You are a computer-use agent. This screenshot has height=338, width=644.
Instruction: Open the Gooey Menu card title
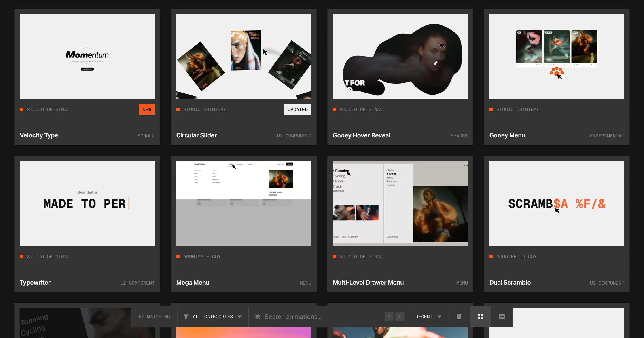[x=507, y=135]
